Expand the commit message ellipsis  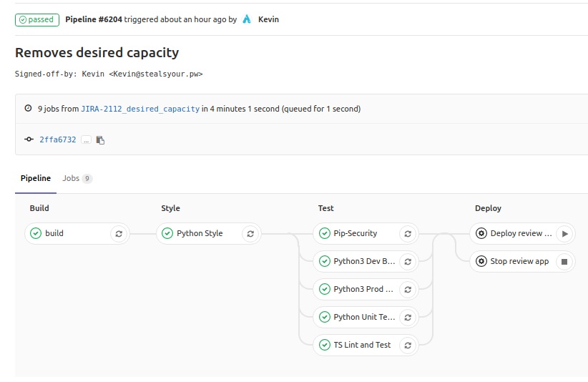[x=87, y=139]
